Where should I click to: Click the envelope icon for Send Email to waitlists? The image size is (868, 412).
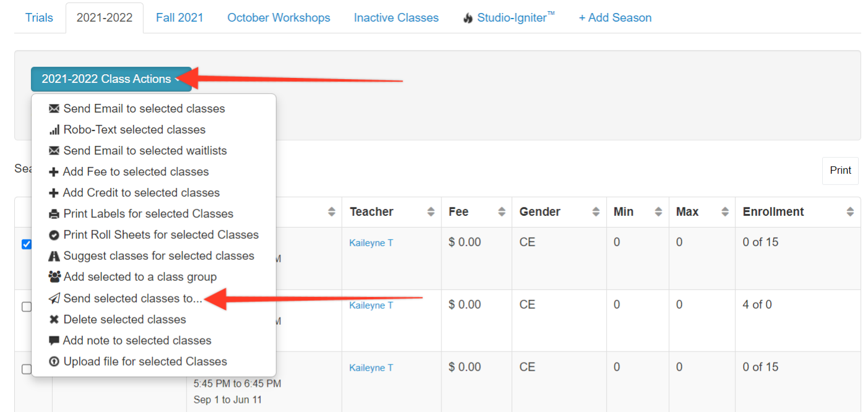pos(54,151)
